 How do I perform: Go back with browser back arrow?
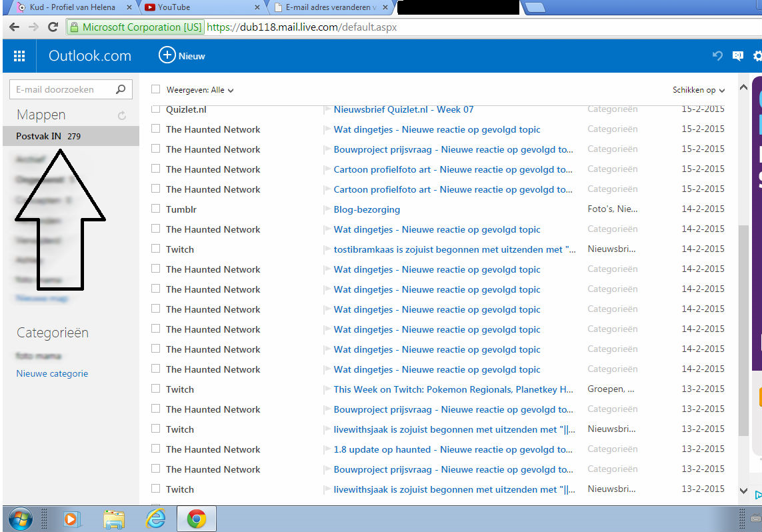coord(15,27)
